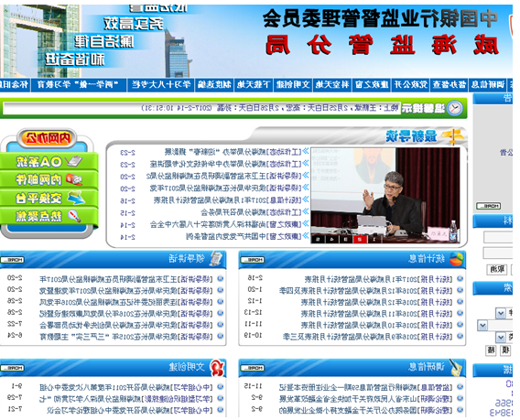Click MORE button in 统计信息 header
Viewport: 520px width, 420px height.
tap(253, 260)
